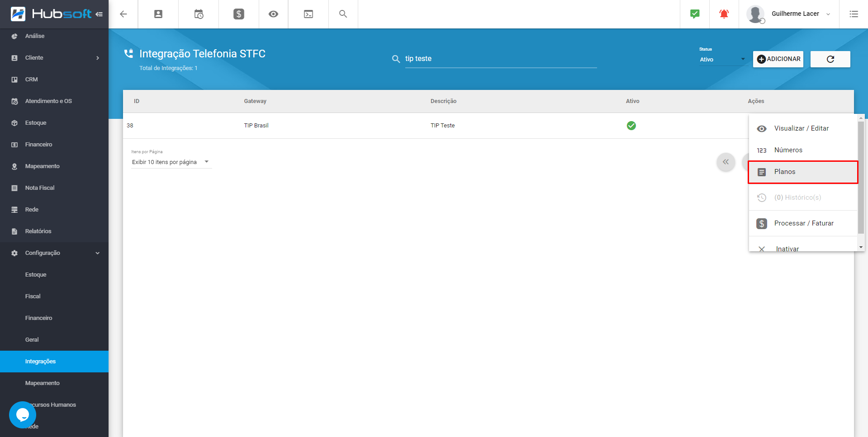Click the green checkmark chat icon

click(695, 14)
